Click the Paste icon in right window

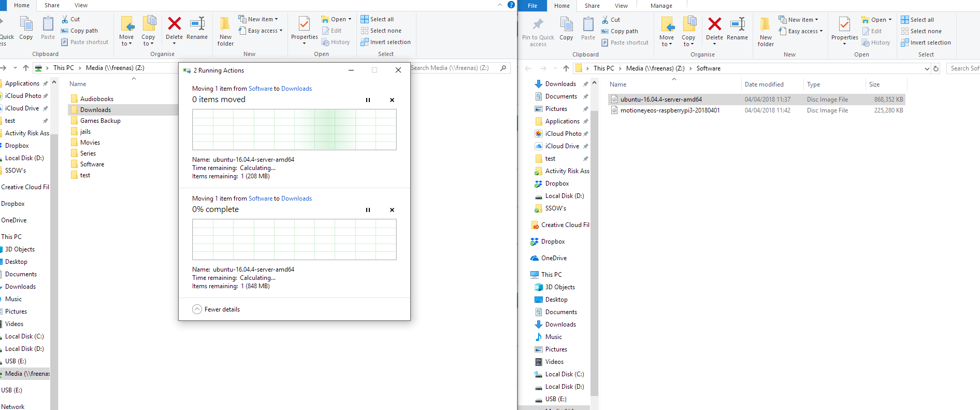[588, 24]
